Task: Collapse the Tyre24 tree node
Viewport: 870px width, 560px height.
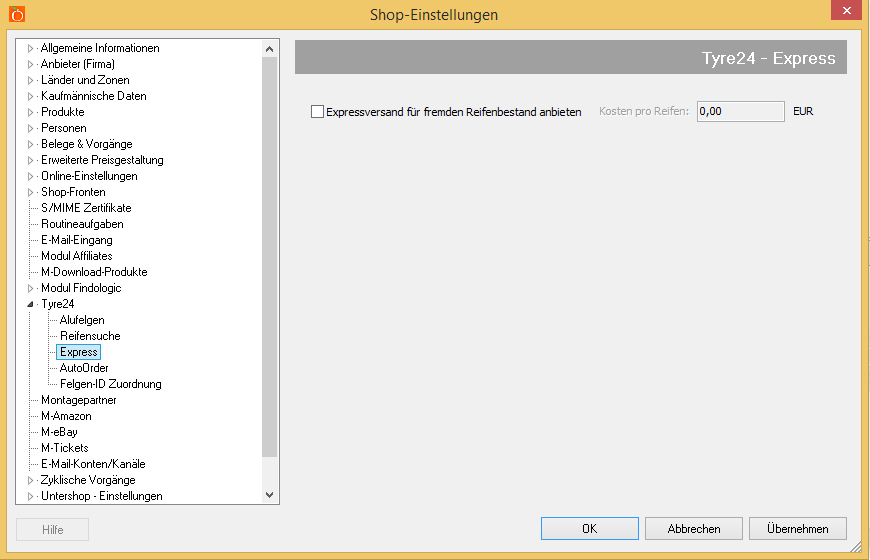Action: tap(31, 304)
